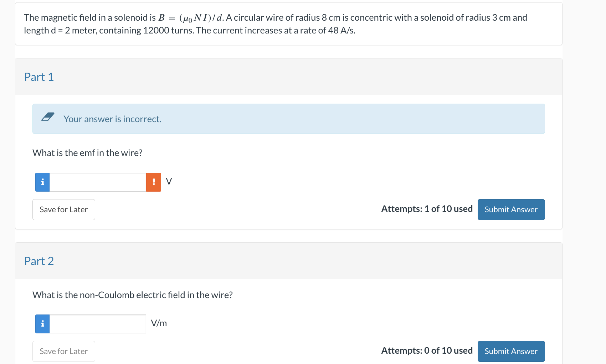Save Part 1 for later
Viewport: 606px width, 364px height.
[63, 209]
